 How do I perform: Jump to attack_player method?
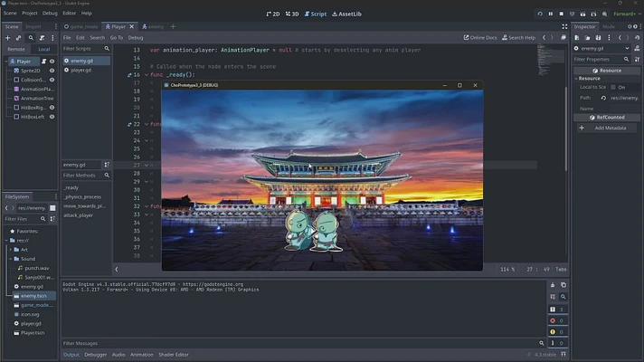pyautogui.click(x=78, y=215)
